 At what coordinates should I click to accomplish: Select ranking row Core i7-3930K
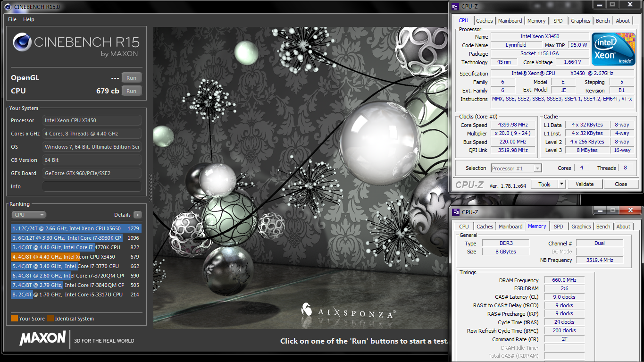point(76,238)
